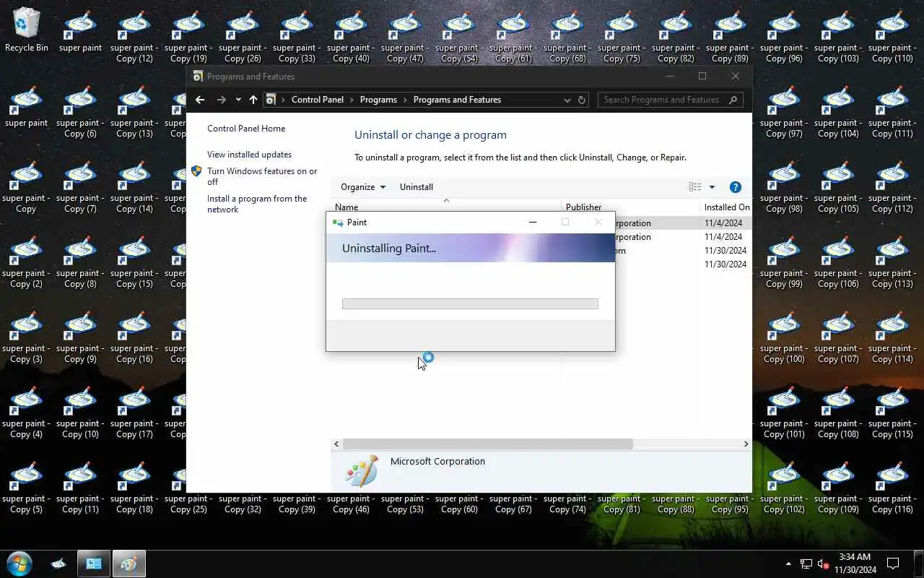Click the horizontal scrollbar thumb in program list

[x=487, y=444]
